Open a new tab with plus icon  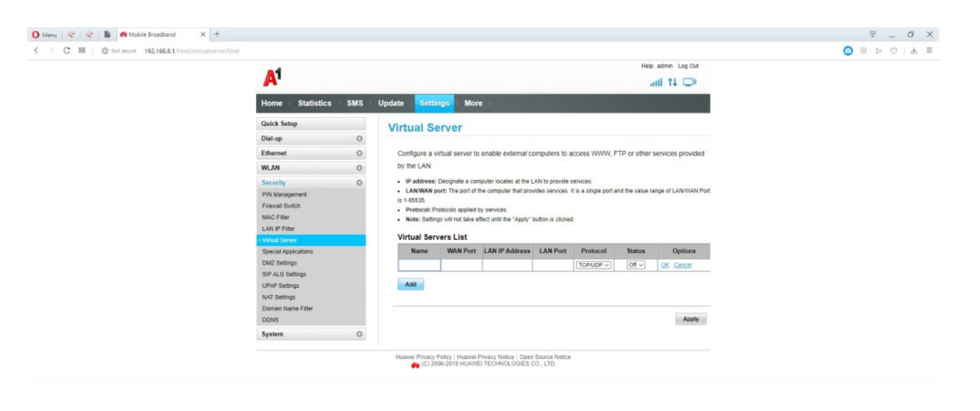click(x=217, y=34)
